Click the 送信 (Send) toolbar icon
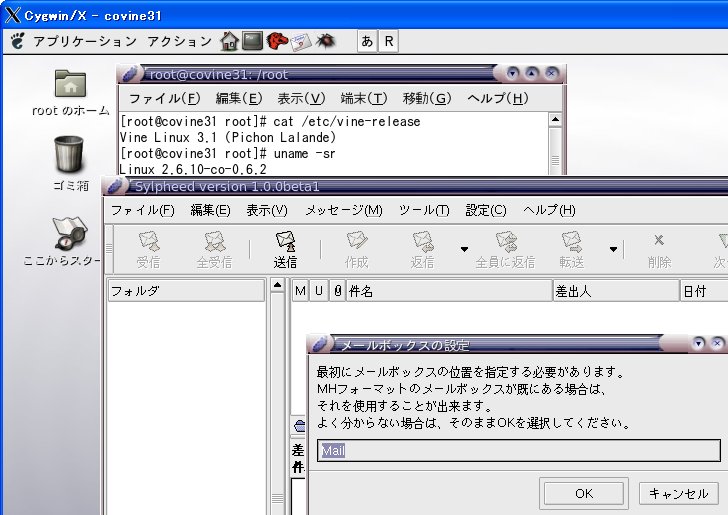Image resolution: width=728 pixels, height=515 pixels. [x=285, y=249]
